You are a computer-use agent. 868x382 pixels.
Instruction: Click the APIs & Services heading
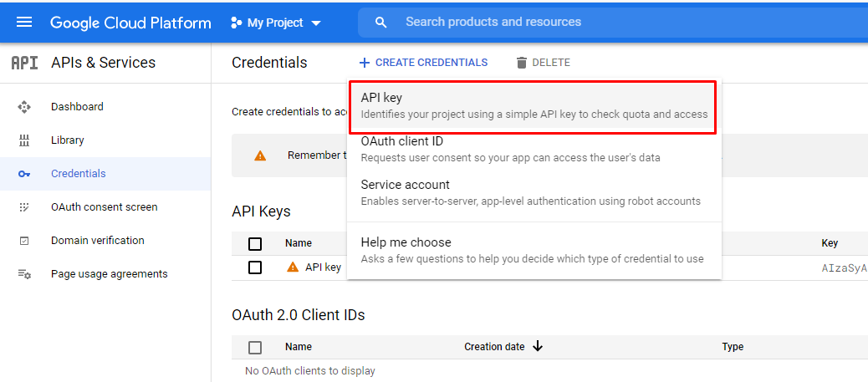tap(104, 63)
